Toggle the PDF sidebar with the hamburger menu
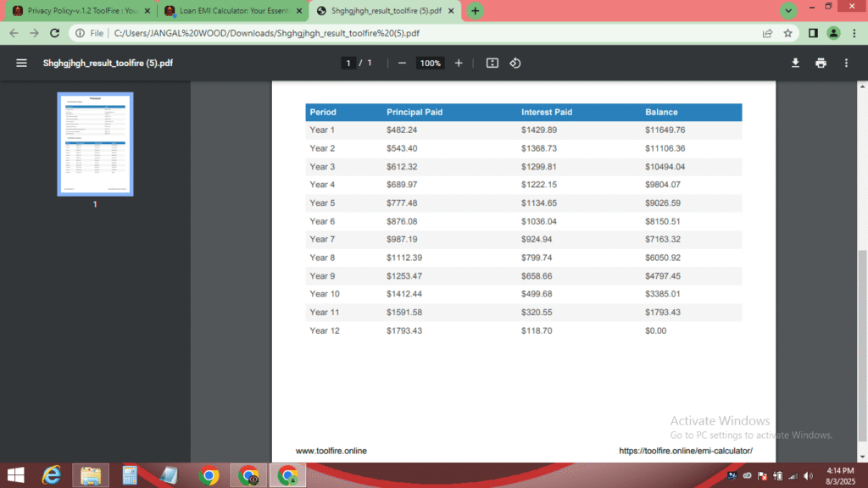The width and height of the screenshot is (868, 488). tap(21, 63)
